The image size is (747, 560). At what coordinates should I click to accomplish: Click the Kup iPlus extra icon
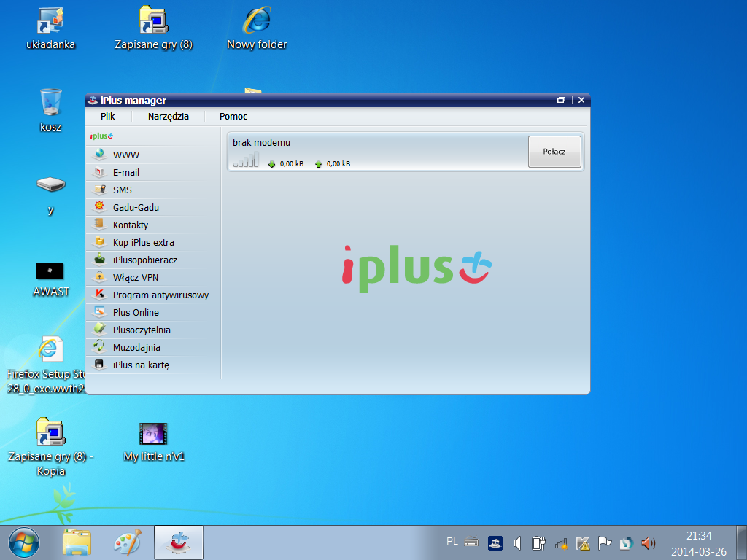click(x=99, y=242)
